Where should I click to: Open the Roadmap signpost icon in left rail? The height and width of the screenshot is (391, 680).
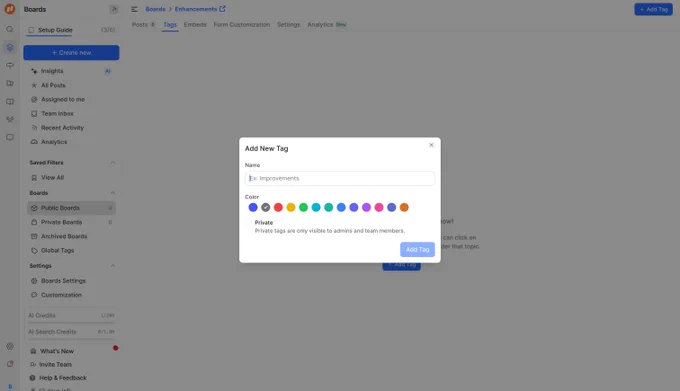click(10, 65)
